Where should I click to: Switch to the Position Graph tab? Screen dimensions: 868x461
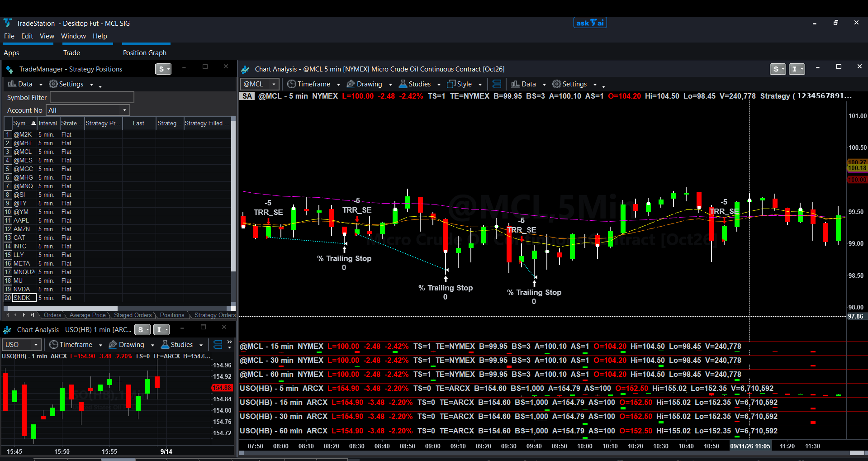145,53
